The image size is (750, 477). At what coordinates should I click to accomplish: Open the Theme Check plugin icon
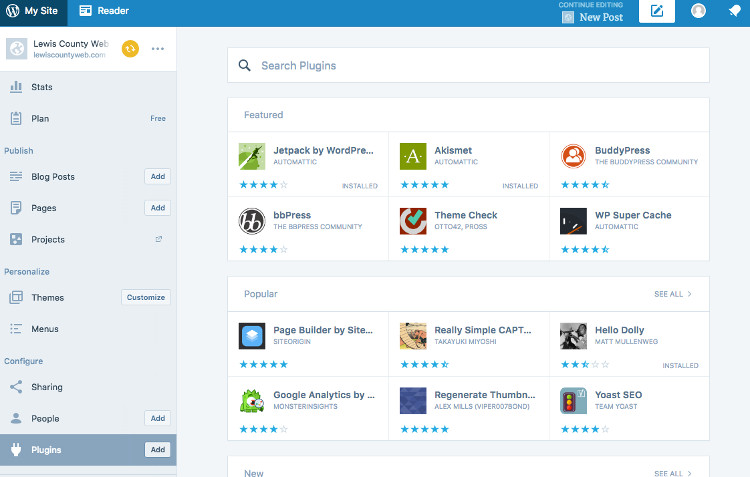[x=413, y=220]
